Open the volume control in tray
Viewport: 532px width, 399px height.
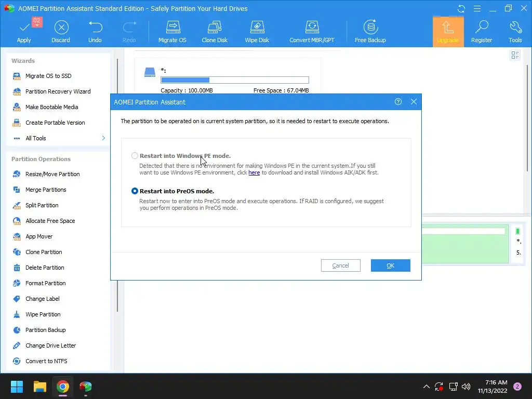466,387
